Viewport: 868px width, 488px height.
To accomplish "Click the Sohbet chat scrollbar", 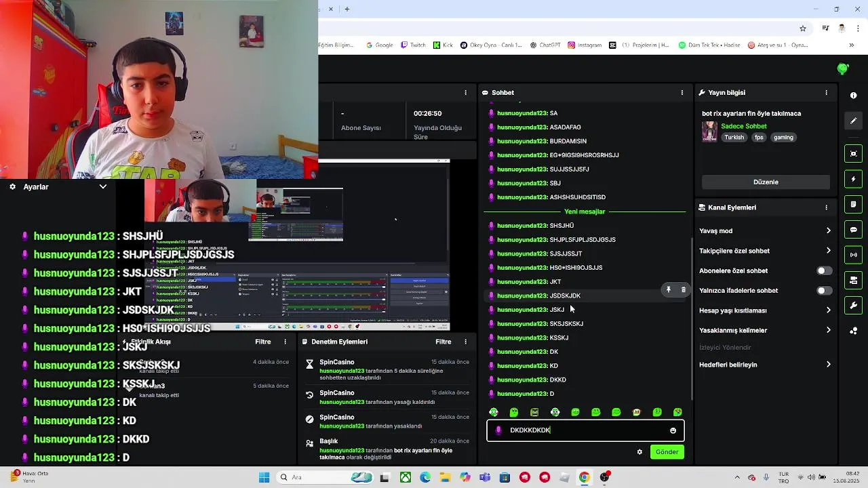I will tap(691, 319).
